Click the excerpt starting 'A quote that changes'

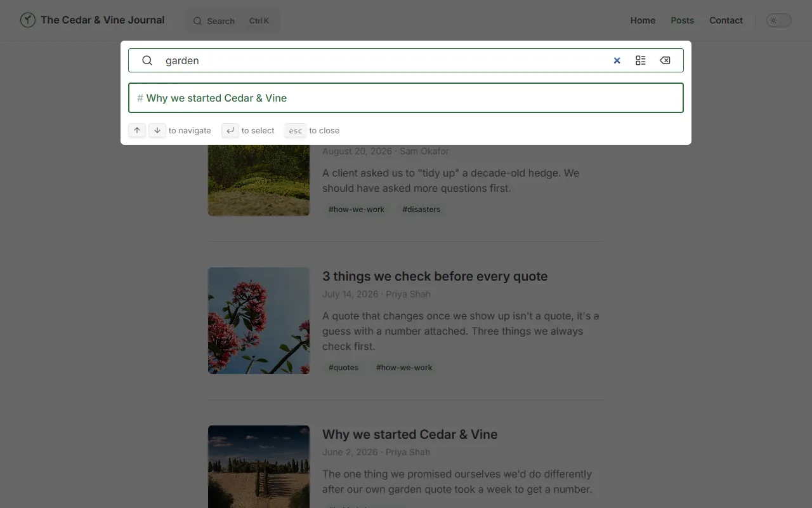pos(461,331)
